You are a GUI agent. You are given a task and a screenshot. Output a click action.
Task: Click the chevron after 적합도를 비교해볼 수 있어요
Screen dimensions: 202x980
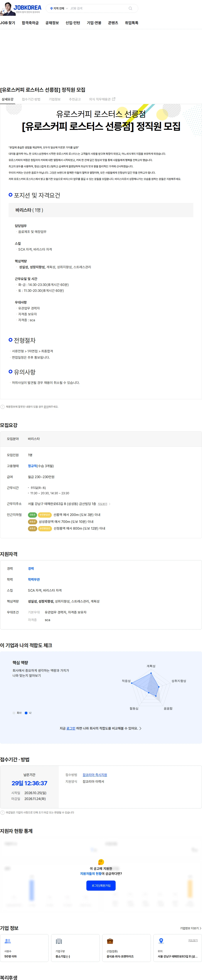tap(140, 728)
